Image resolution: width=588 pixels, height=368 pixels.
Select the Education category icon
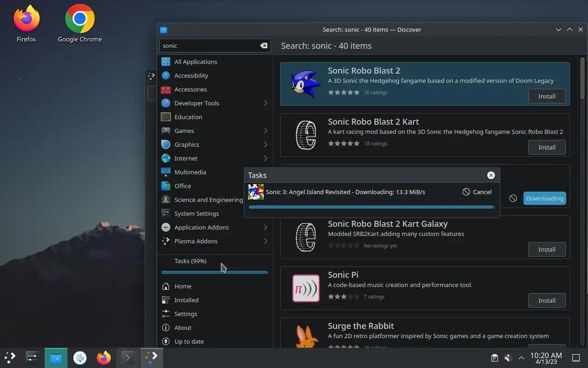click(166, 117)
